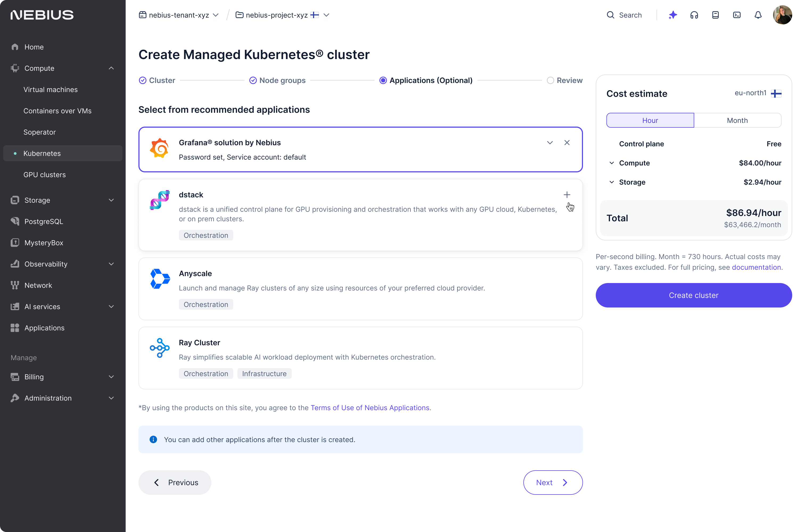
Task: Click the info icon in the blue notice
Action: click(x=153, y=439)
